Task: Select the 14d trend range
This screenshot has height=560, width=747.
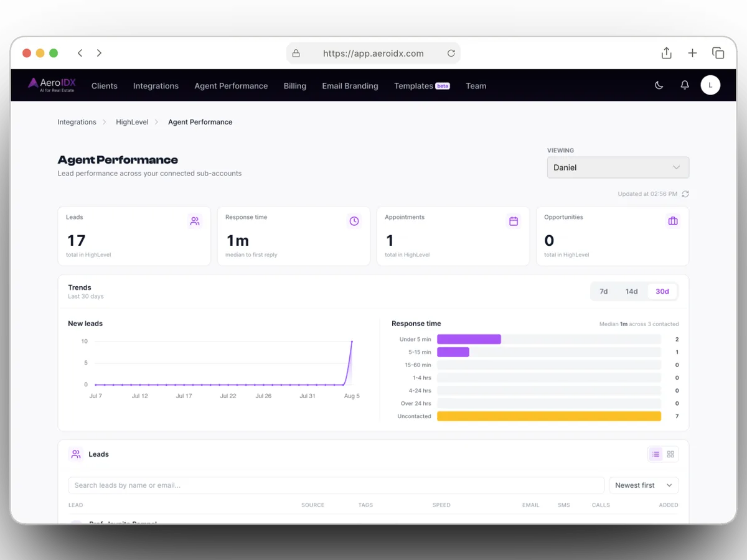Action: tap(631, 291)
